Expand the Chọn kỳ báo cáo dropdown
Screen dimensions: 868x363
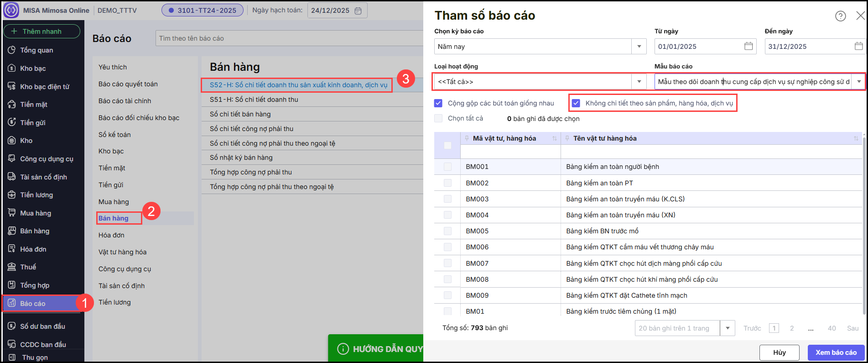point(639,47)
